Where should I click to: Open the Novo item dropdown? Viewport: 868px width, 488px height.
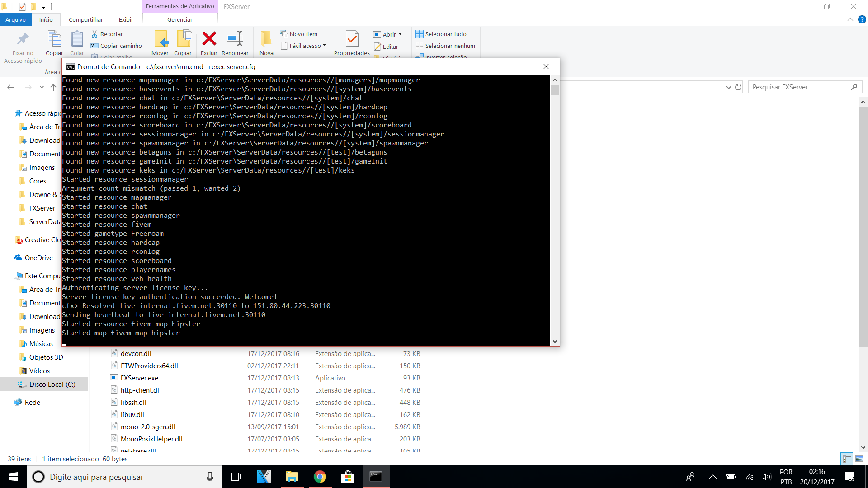coord(303,34)
